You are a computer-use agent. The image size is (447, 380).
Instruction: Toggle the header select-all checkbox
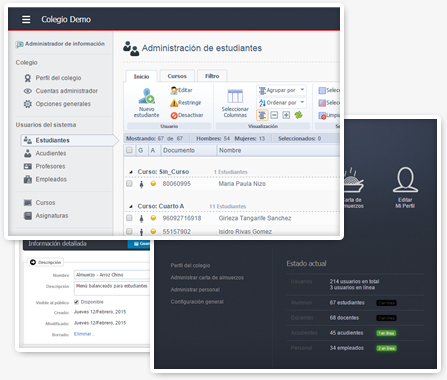coord(129,150)
